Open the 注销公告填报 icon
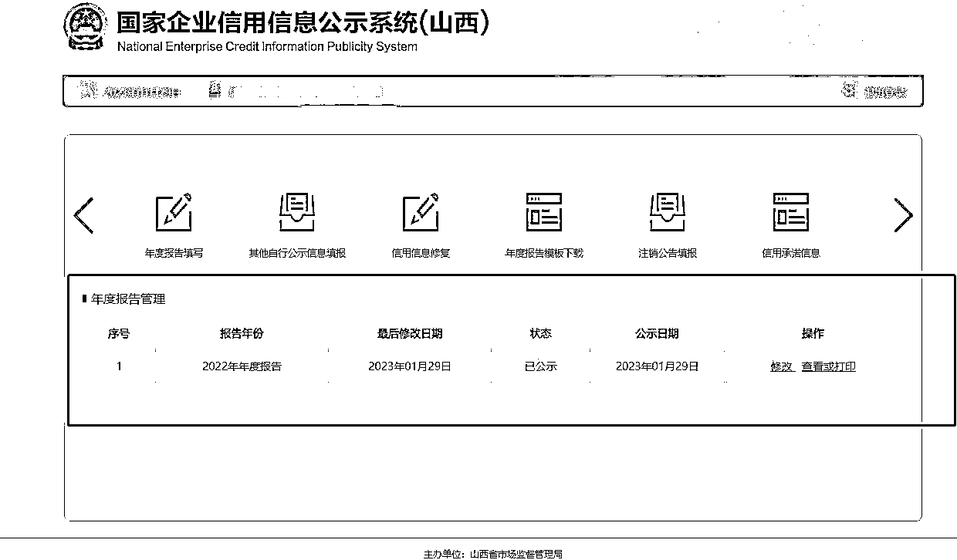Screen dimensions: 957x560 [x=668, y=212]
